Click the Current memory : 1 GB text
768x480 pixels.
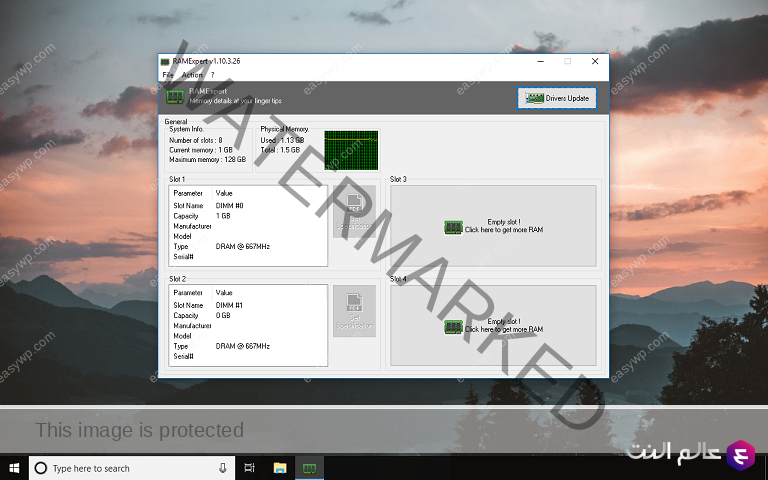(x=201, y=150)
